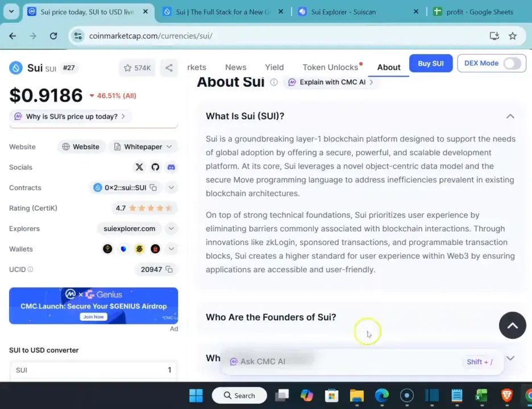Expand the collapsed section chevron at the bottom right
Viewport: 532px width, 409px height.
pyautogui.click(x=510, y=358)
